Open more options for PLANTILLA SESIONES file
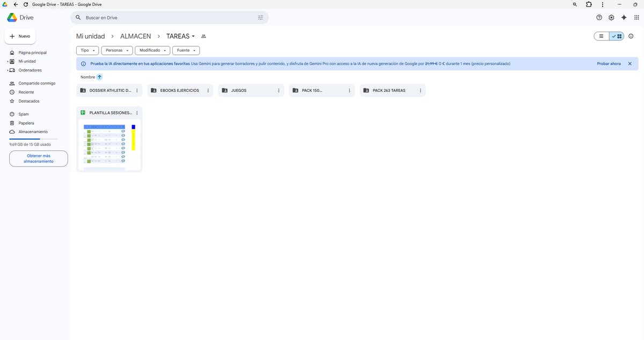This screenshot has height=340, width=644. [x=137, y=113]
